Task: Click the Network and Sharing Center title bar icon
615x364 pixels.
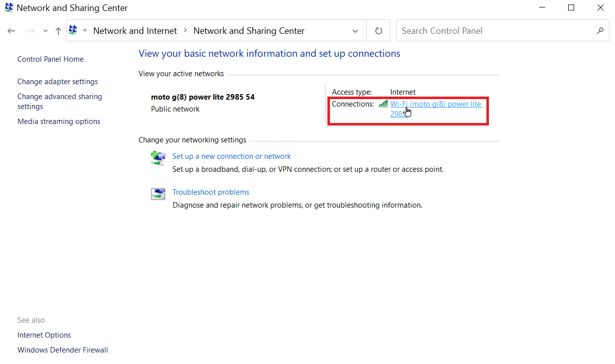Action: (8, 8)
